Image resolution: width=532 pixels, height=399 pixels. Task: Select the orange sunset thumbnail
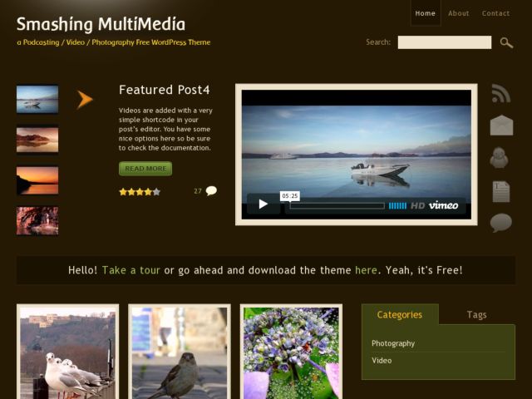(37, 180)
